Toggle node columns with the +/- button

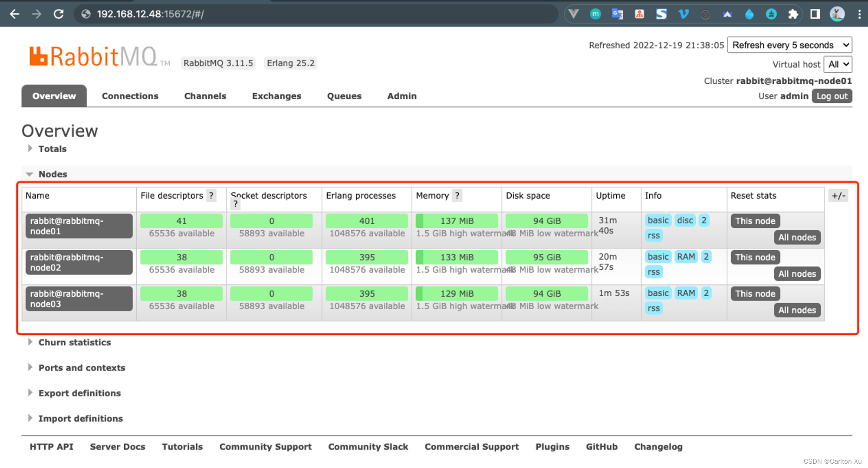pos(838,196)
